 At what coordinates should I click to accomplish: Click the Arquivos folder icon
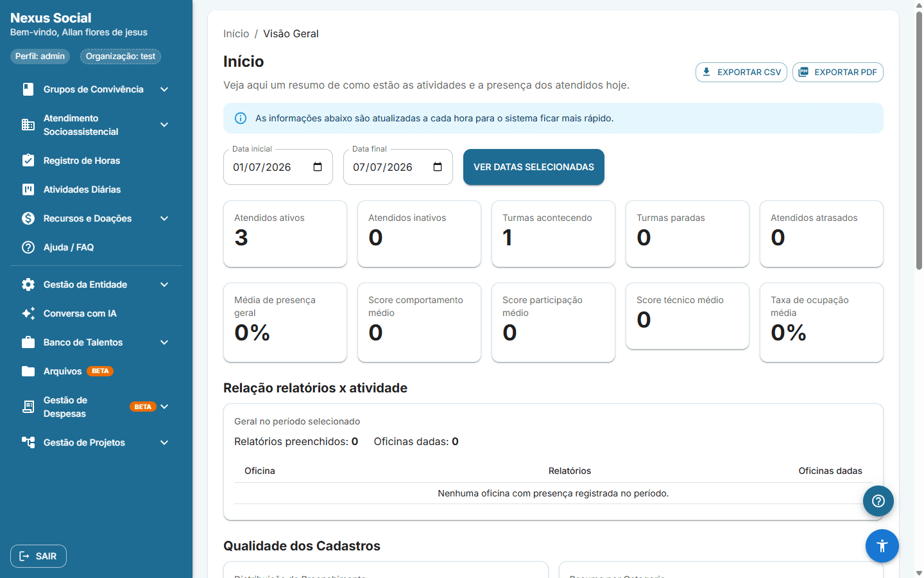(28, 371)
